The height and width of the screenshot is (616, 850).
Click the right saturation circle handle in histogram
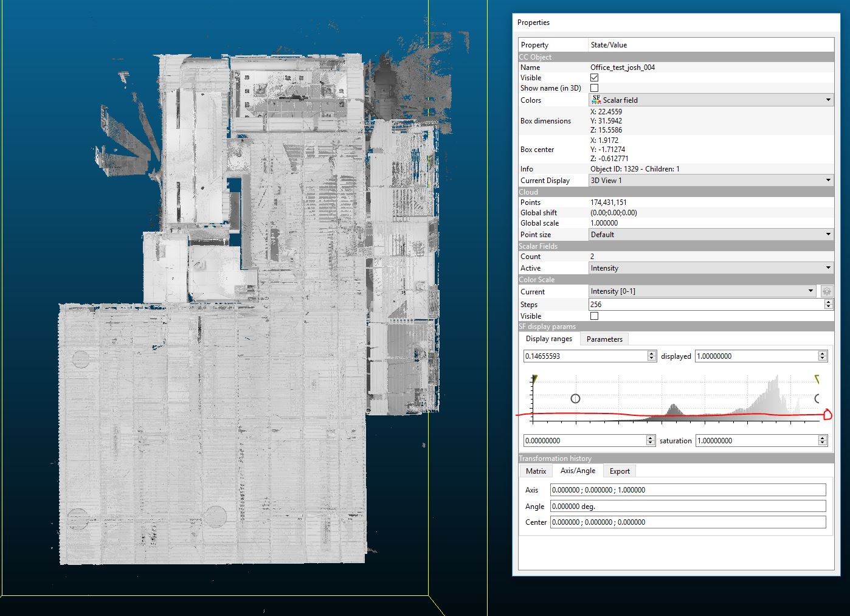coord(817,399)
